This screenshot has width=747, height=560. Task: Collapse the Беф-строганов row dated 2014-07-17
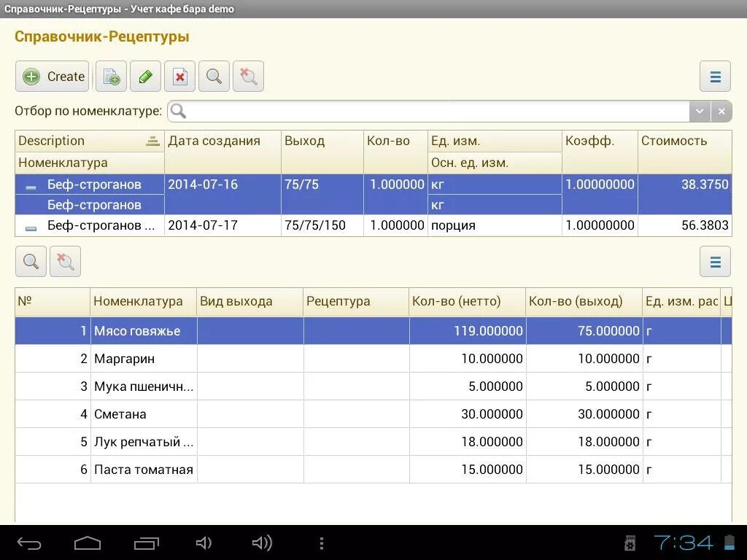[31, 228]
